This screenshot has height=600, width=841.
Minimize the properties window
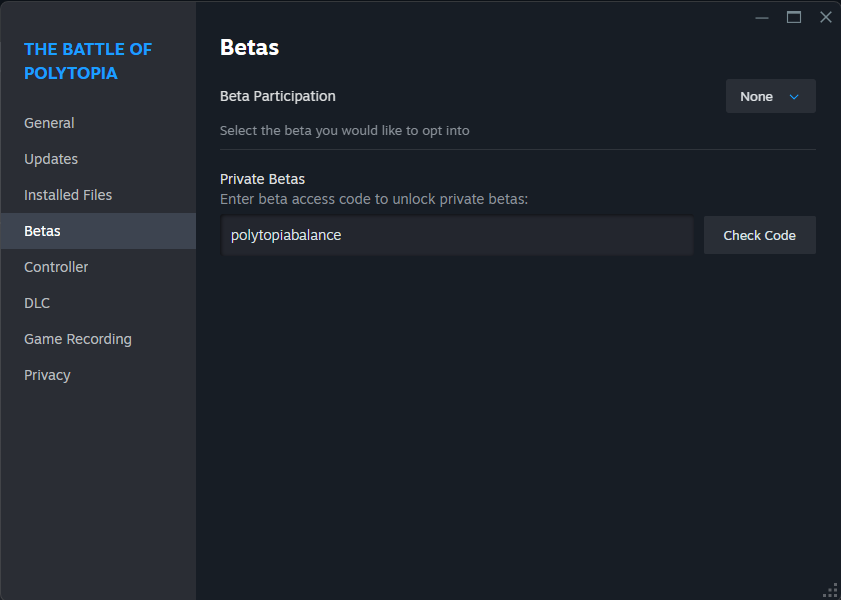click(x=762, y=18)
